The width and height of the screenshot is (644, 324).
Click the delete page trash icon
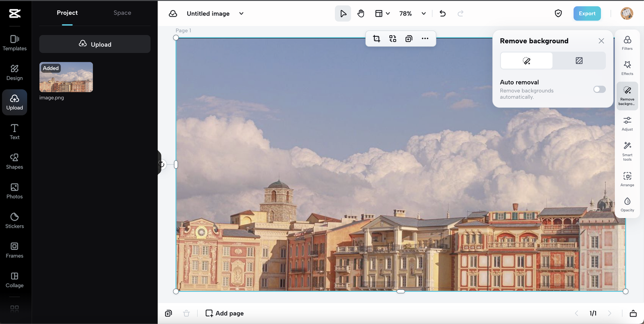(x=186, y=313)
